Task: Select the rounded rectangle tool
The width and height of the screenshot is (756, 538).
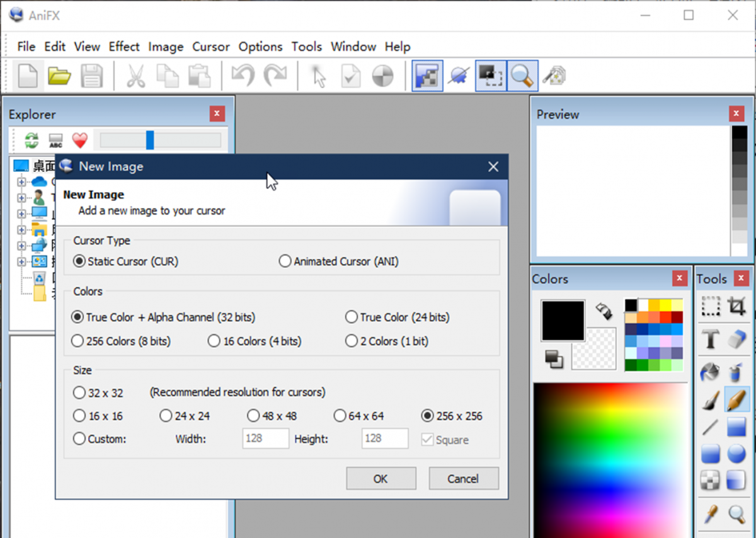Action: 711,454
